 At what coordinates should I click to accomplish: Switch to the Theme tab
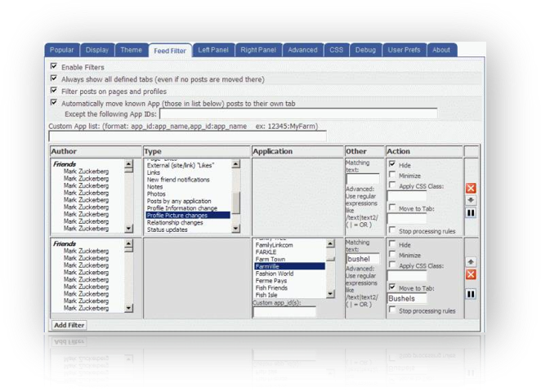pyautogui.click(x=131, y=50)
